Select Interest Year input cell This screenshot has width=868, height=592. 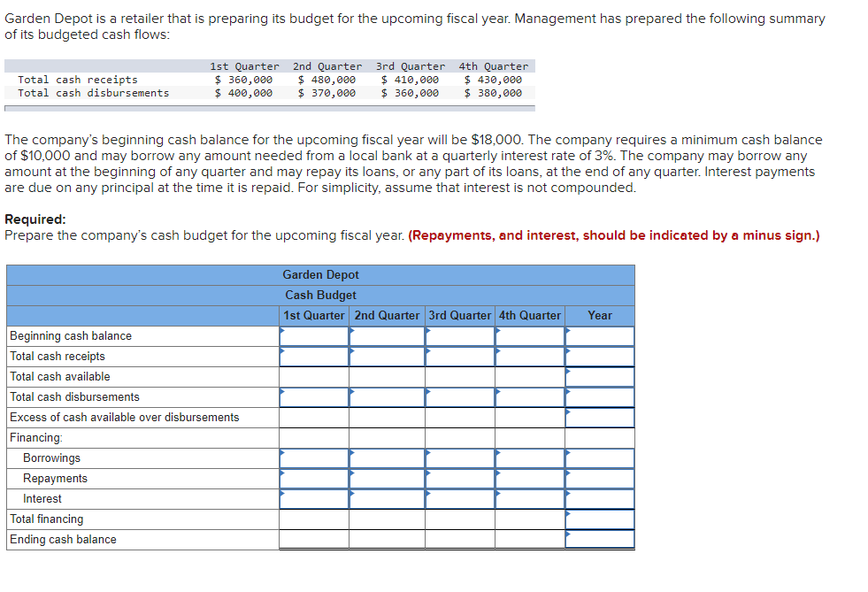600,499
